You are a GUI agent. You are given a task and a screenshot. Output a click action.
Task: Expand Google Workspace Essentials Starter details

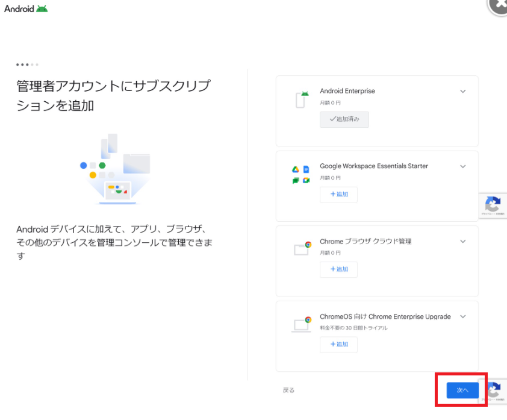(x=463, y=166)
